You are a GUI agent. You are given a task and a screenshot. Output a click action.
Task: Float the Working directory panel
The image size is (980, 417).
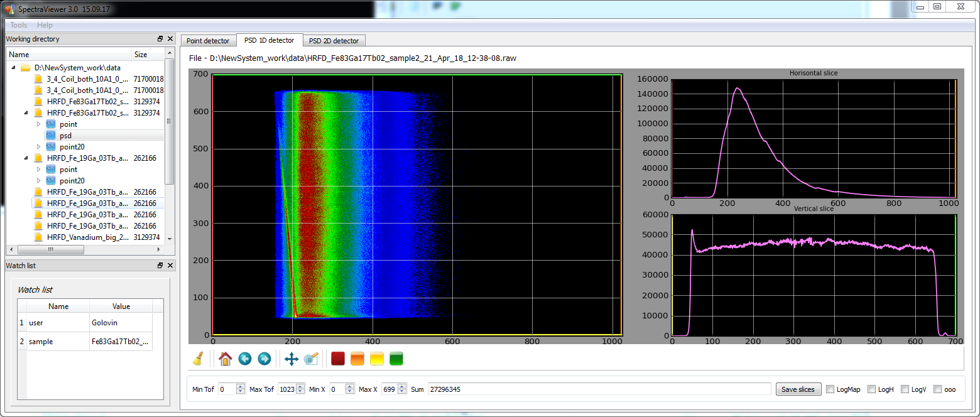pos(160,39)
